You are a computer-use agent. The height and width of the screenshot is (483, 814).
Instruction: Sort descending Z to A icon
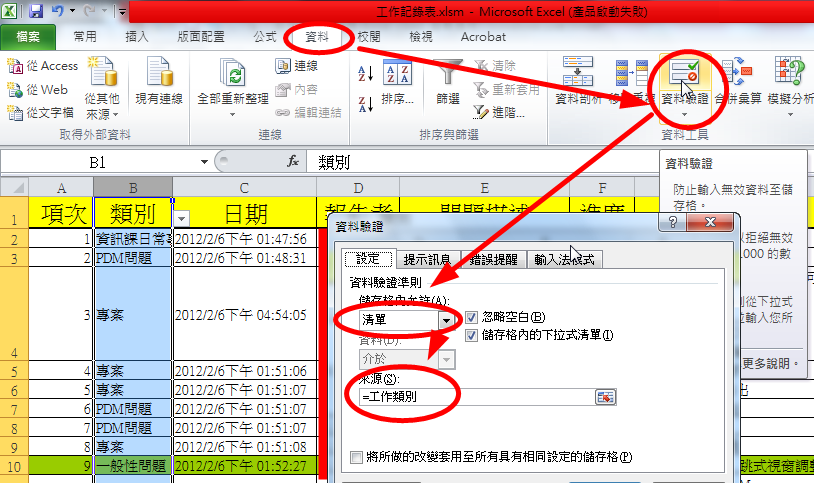[365, 104]
